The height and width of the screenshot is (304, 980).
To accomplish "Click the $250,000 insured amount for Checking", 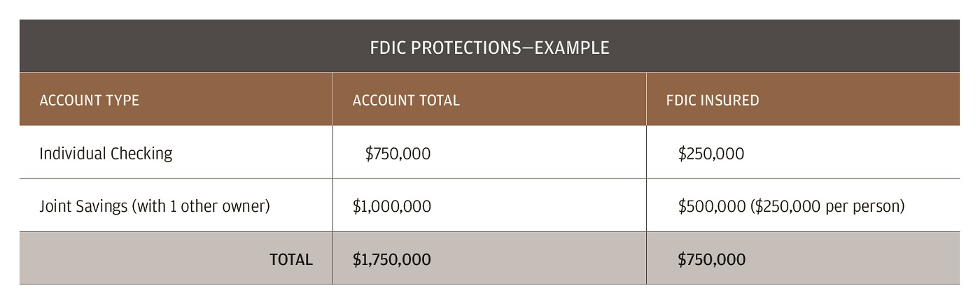I will click(x=710, y=153).
